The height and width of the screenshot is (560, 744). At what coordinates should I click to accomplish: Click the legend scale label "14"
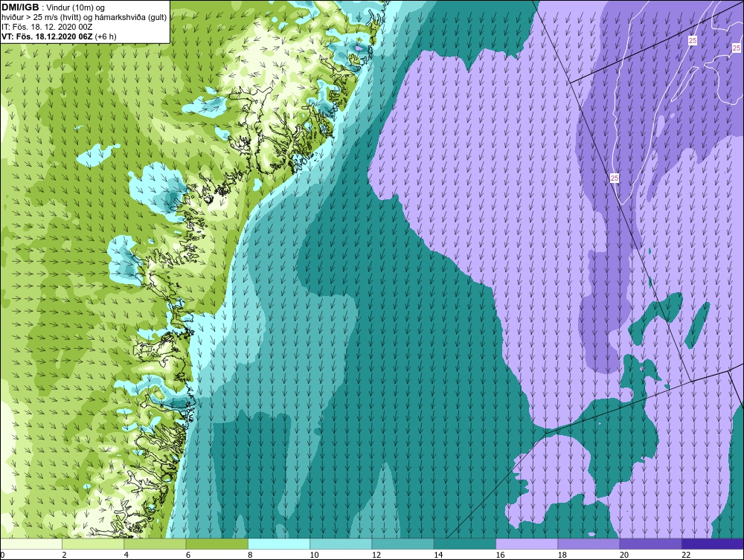(x=437, y=555)
